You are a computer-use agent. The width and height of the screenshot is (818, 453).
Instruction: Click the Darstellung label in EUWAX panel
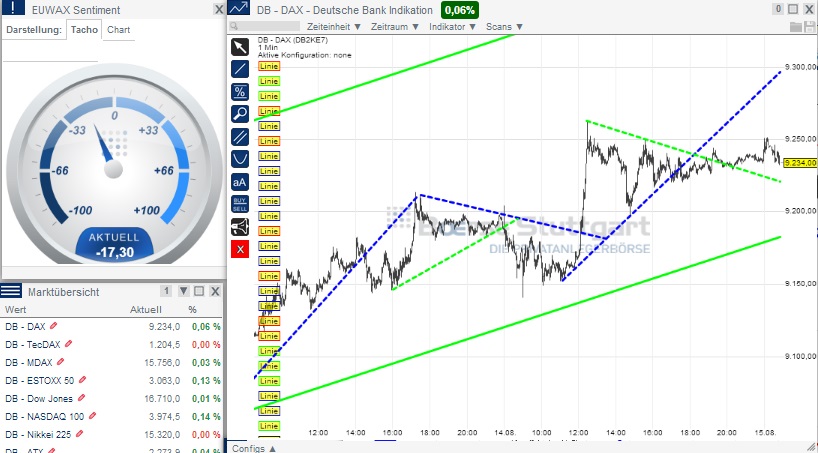coord(34,30)
